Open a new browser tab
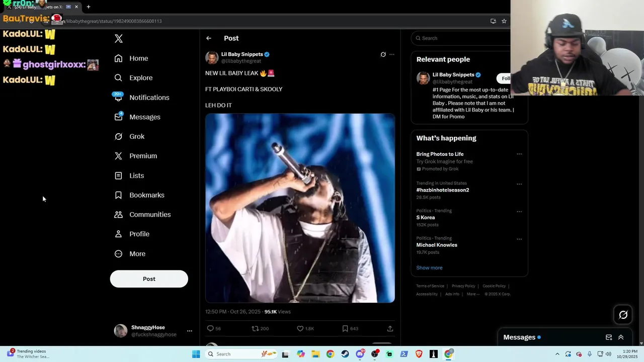This screenshot has height=362, width=644. (x=88, y=7)
